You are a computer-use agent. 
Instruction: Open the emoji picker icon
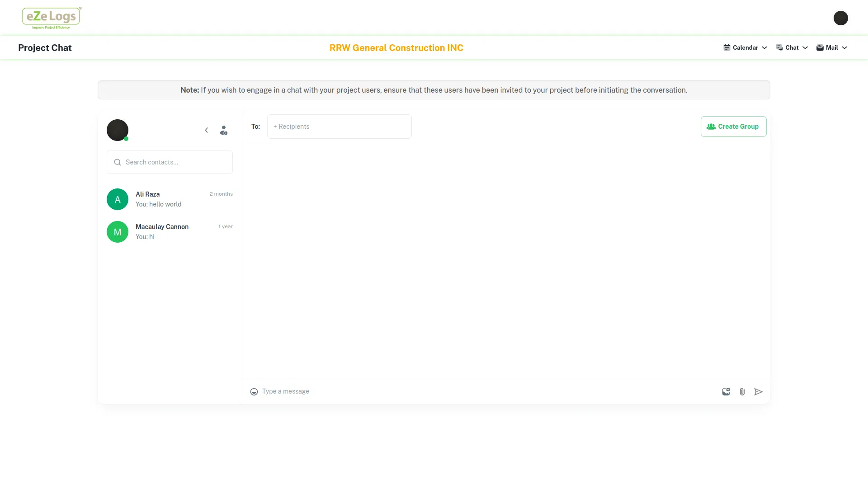(254, 392)
